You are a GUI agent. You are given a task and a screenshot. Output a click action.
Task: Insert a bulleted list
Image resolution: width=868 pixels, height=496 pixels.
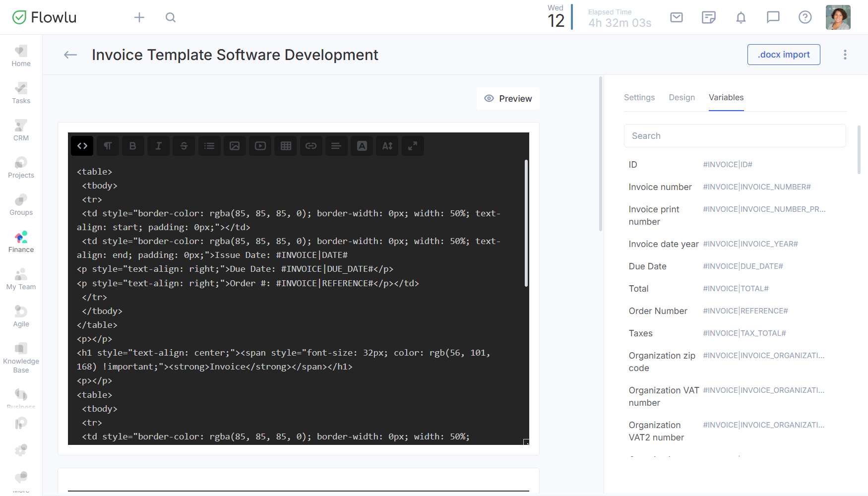pos(209,146)
